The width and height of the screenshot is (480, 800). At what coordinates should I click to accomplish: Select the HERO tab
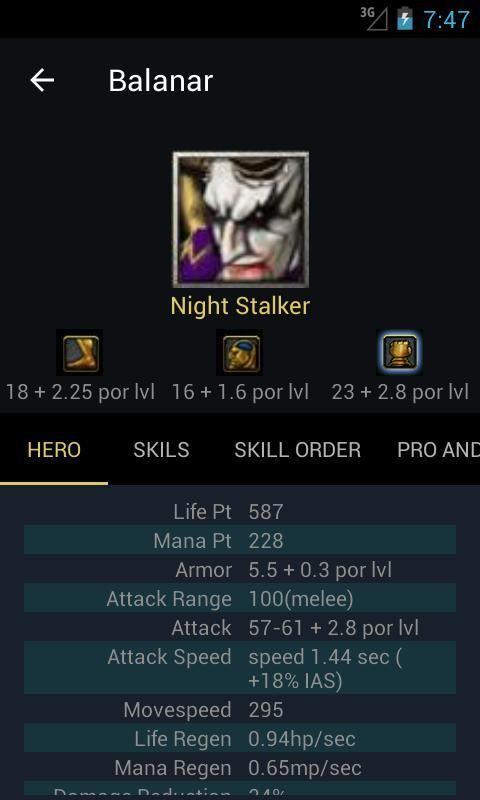[x=54, y=450]
